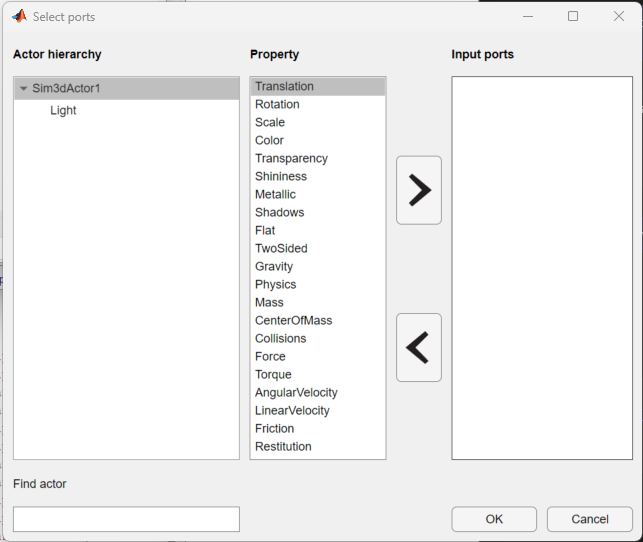Select the AngularVelocity property
Image resolution: width=643 pixels, height=542 pixels.
pos(318,393)
